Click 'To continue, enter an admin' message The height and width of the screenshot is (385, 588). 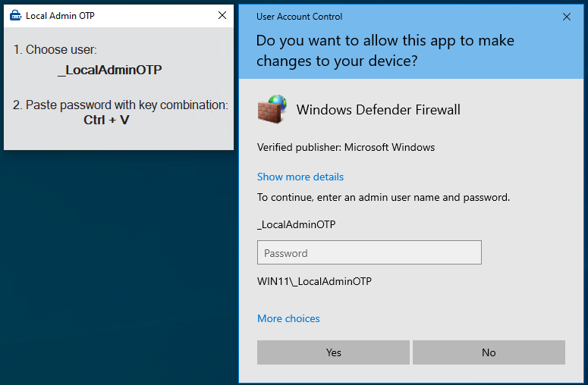pos(383,197)
